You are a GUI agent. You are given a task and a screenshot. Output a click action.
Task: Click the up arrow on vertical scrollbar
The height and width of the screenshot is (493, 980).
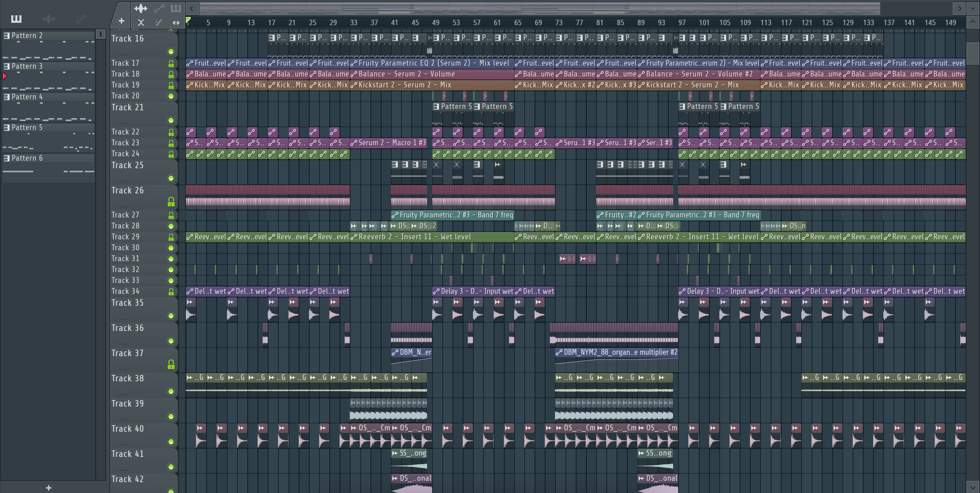(973, 22)
